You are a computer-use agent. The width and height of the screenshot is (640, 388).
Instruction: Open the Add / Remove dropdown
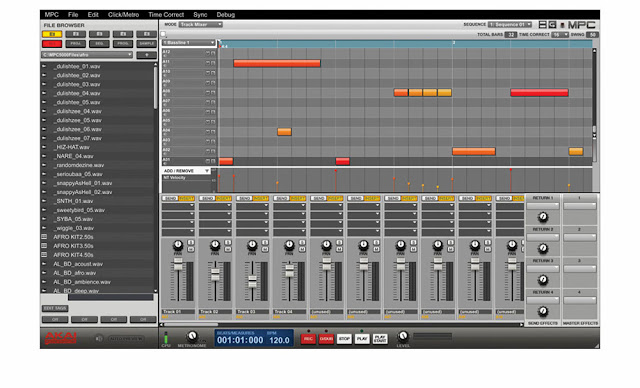click(186, 171)
